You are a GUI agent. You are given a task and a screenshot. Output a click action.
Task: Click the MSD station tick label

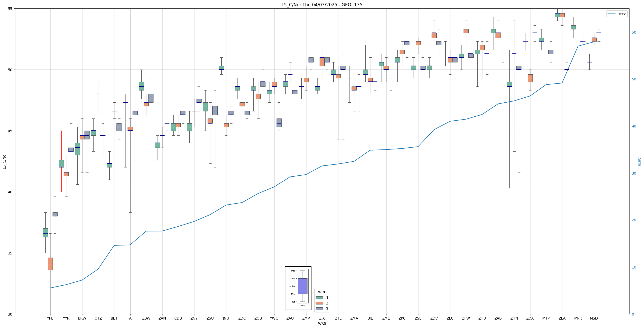[594, 318]
